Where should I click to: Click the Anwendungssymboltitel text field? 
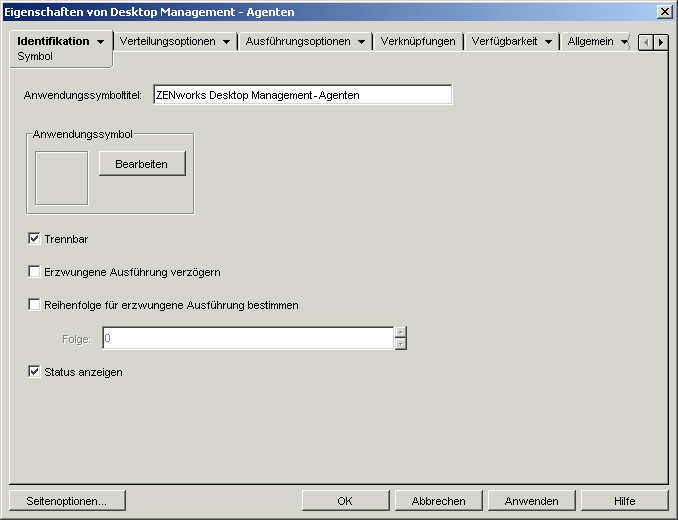click(303, 95)
